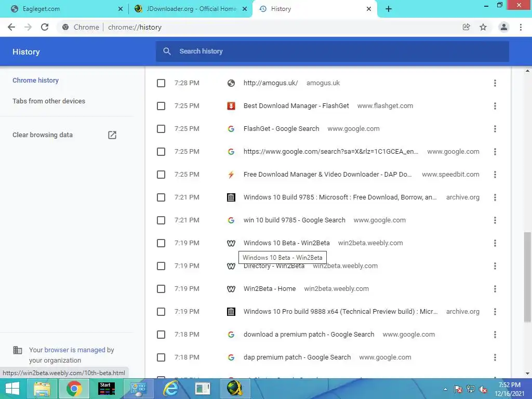Select the History tab
The width and height of the screenshot is (532, 399).
click(x=314, y=9)
